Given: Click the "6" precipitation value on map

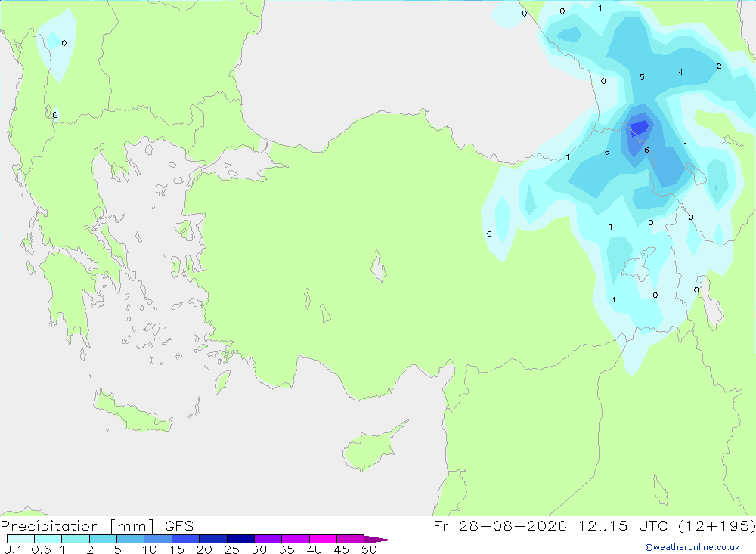Looking at the screenshot, I should pyautogui.click(x=646, y=150).
